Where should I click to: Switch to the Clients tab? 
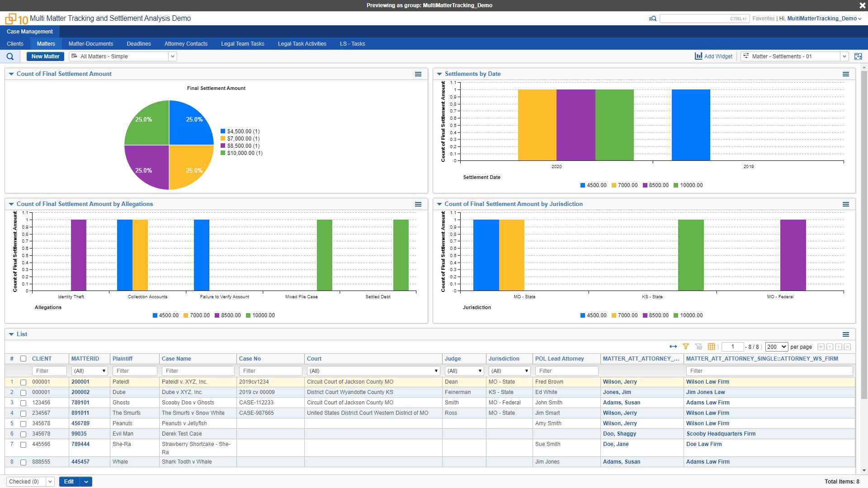tap(15, 43)
